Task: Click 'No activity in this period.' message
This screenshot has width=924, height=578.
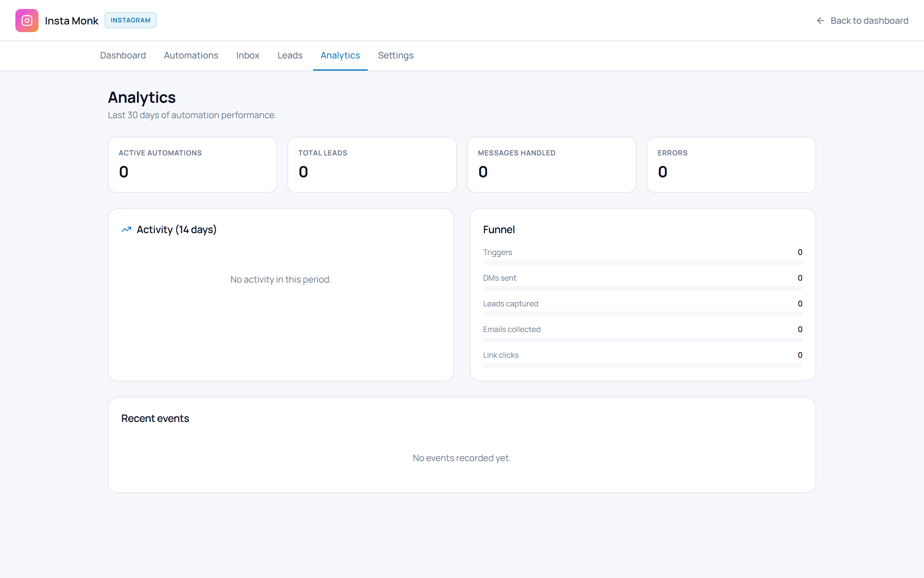Action: pyautogui.click(x=281, y=279)
